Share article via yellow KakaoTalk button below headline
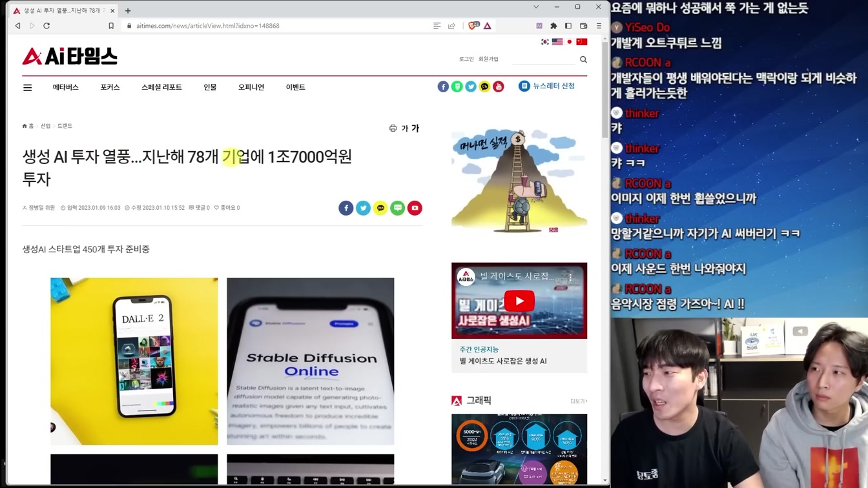 pyautogui.click(x=380, y=208)
